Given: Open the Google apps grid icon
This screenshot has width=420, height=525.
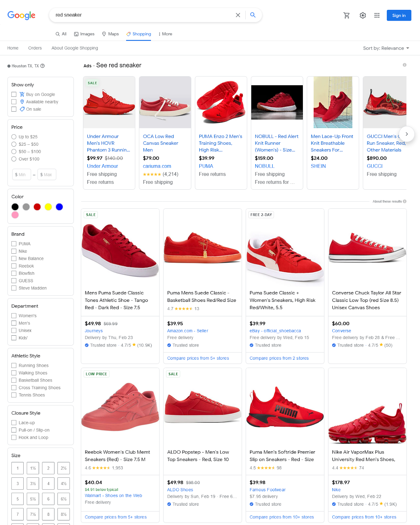Looking at the screenshot, I should coord(377,15).
